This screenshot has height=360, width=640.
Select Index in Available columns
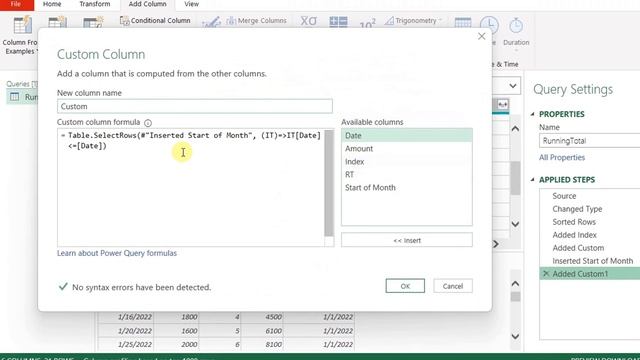pyautogui.click(x=407, y=162)
